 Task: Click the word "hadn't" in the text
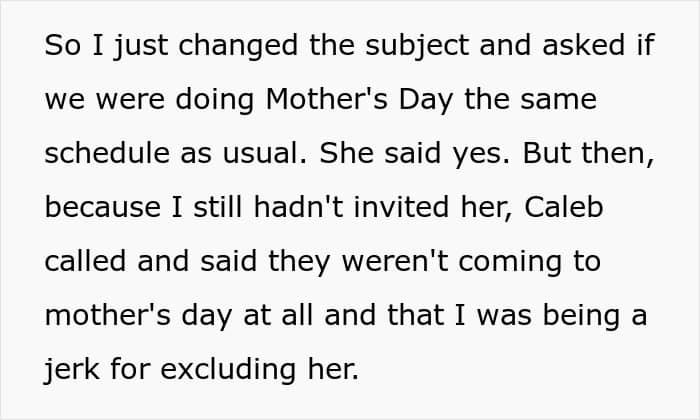[x=299, y=207]
